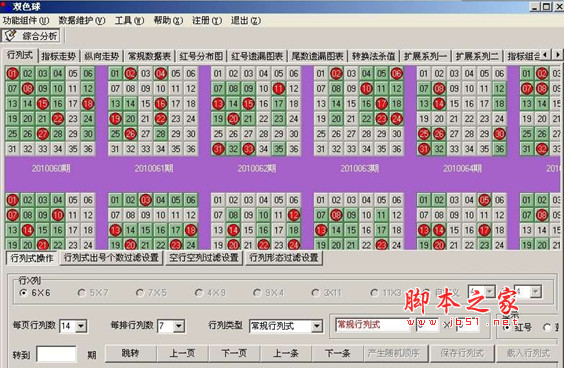The width and height of the screenshot is (565, 368).
Task: Expand the 每排行列数 dropdown
Action: click(179, 326)
